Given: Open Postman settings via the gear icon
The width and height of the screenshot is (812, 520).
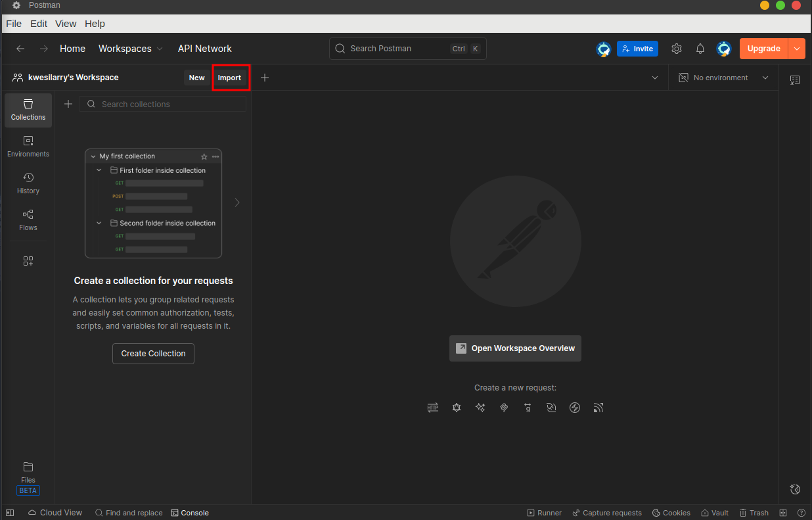Looking at the screenshot, I should click(x=677, y=48).
